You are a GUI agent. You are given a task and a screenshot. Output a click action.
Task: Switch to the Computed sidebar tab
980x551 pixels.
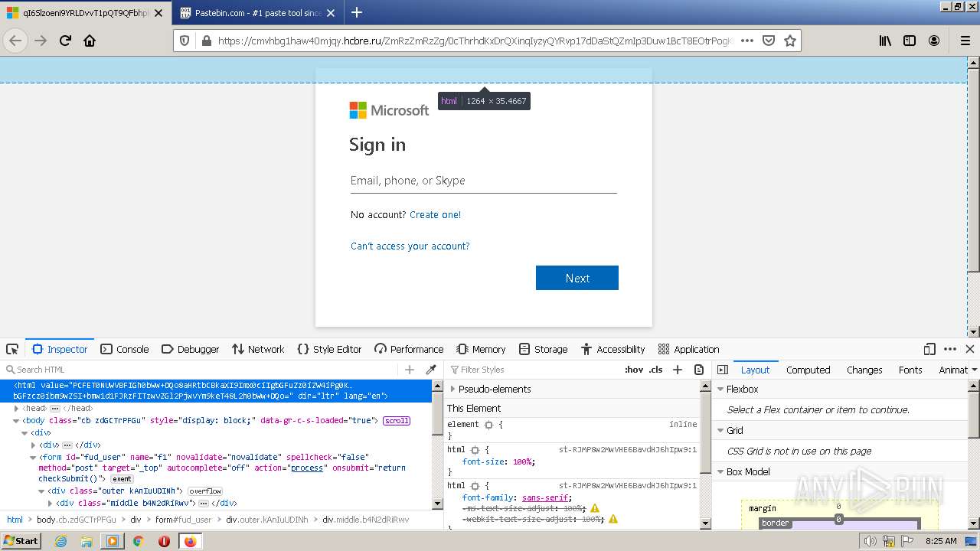pyautogui.click(x=808, y=370)
